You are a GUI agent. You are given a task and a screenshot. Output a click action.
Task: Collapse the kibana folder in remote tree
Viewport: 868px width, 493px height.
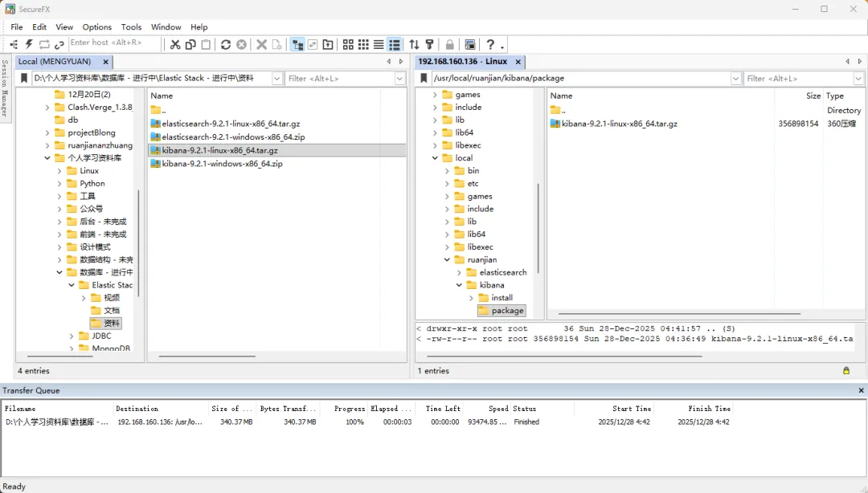459,285
